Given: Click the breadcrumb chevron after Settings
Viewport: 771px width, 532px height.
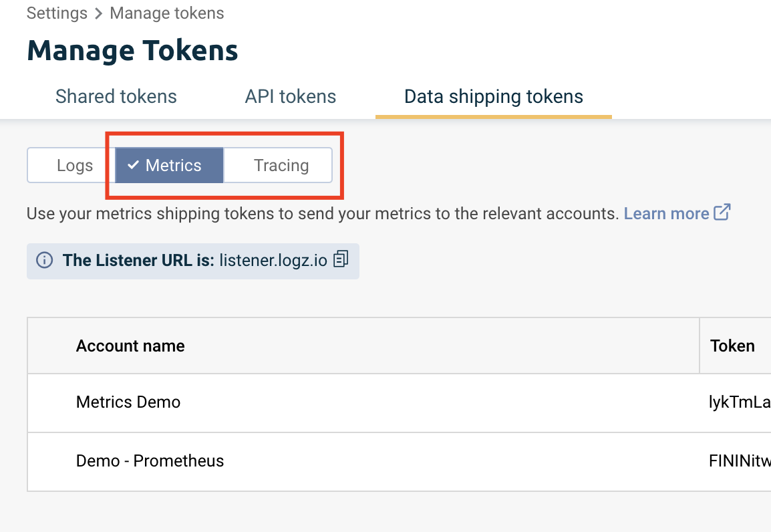Looking at the screenshot, I should [x=98, y=13].
